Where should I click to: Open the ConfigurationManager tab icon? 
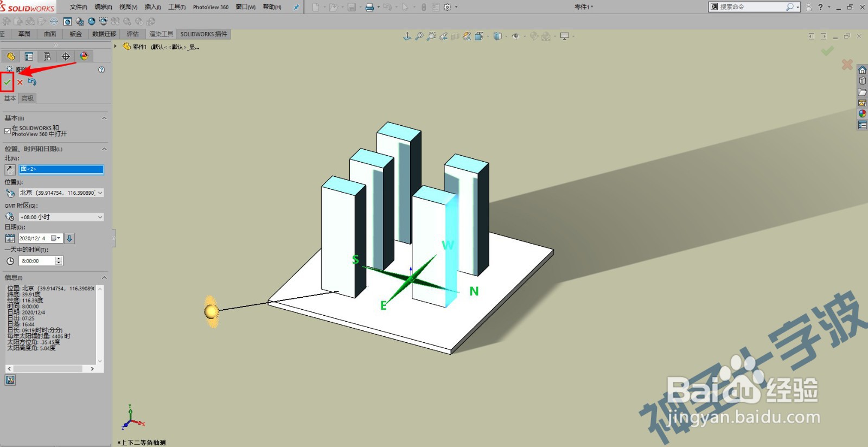[47, 56]
